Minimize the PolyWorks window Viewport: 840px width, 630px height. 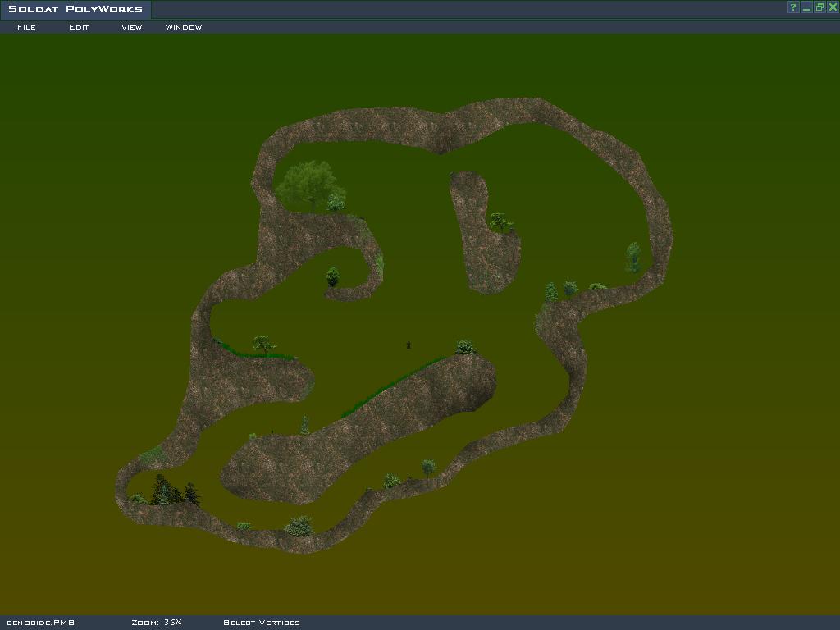[x=807, y=7]
